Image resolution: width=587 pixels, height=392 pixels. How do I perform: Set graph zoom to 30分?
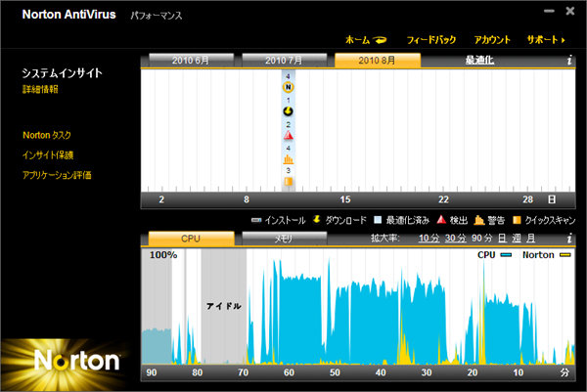click(455, 238)
